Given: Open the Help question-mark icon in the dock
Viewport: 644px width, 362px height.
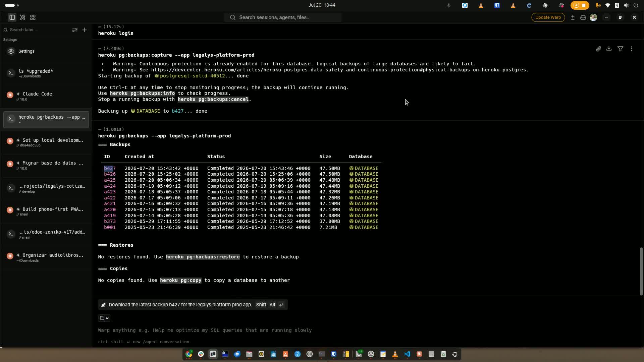Looking at the screenshot, I should [298, 354].
